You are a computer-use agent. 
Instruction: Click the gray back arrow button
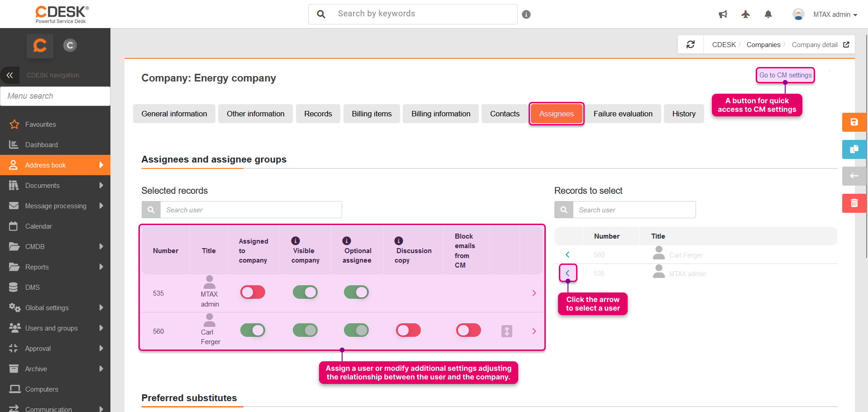point(854,176)
